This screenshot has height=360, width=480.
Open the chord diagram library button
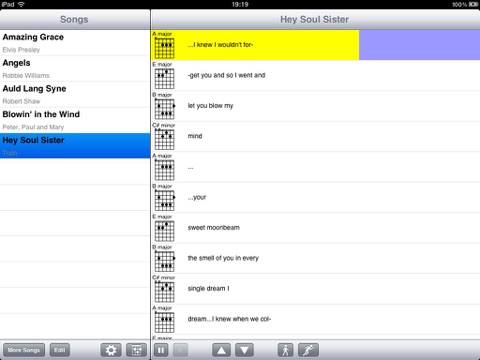tap(136, 350)
